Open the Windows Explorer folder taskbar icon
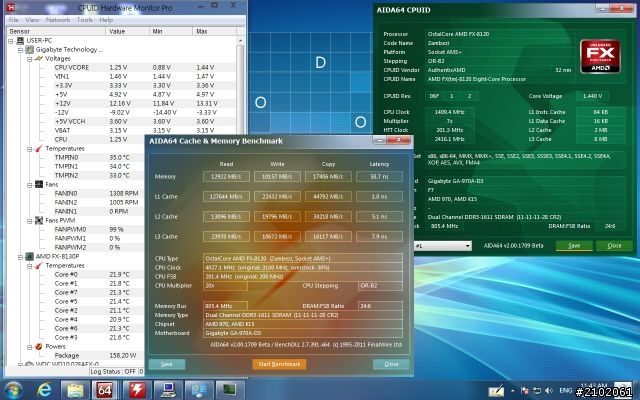 pos(75,391)
